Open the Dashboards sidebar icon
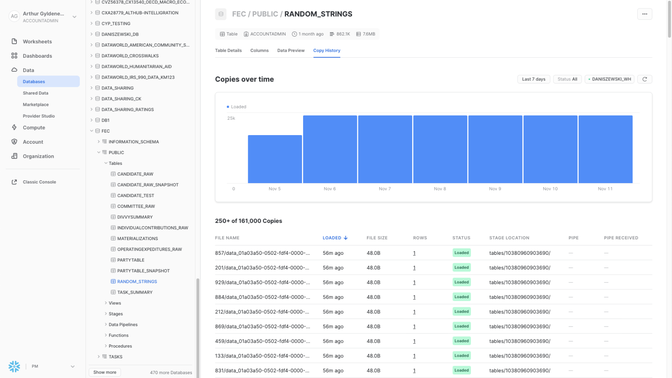The height and width of the screenshot is (378, 672). [14, 56]
